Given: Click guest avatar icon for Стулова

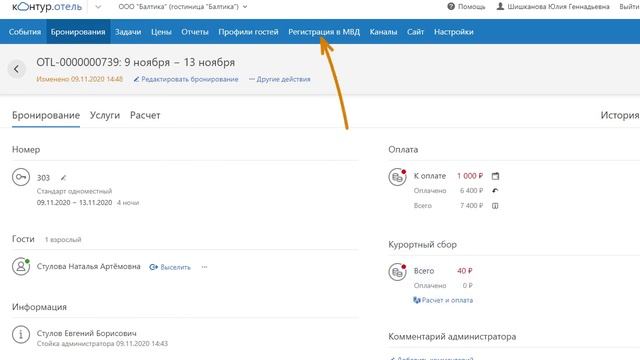Looking at the screenshot, I should 21,267.
